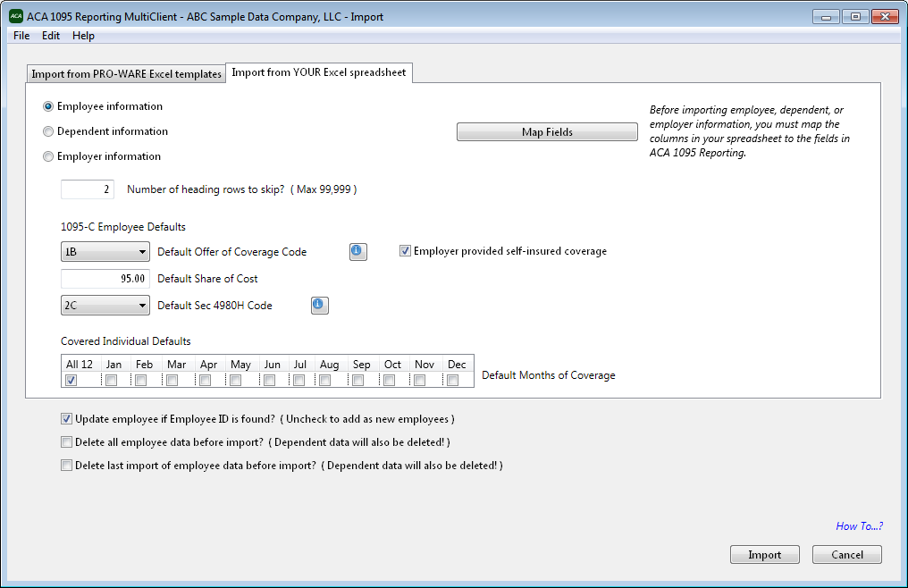The image size is (908, 588).
Task: Select Import from YOUR Excel spreadsheet tab
Action: coord(318,72)
